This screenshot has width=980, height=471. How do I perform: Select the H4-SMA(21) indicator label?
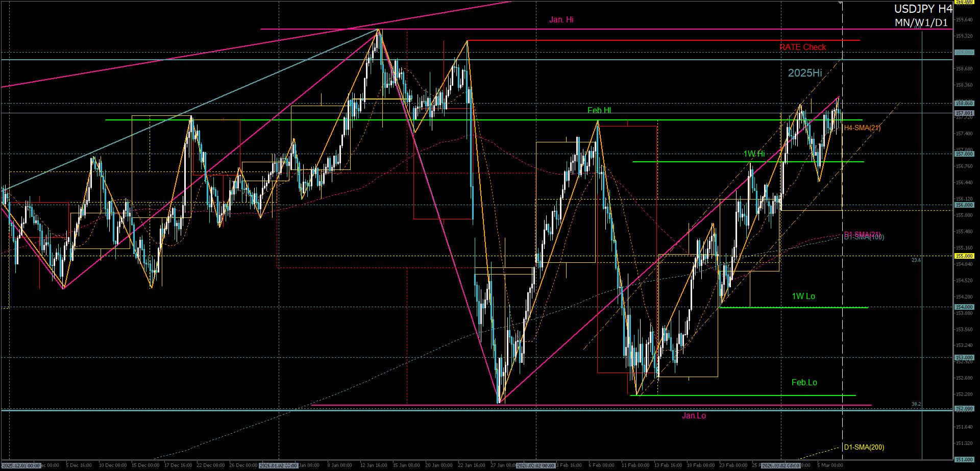tap(862, 128)
